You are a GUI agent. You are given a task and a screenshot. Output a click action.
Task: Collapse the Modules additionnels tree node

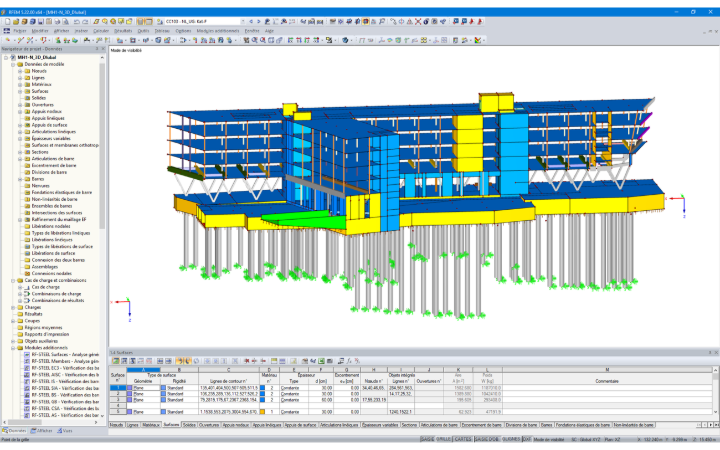click(13, 348)
